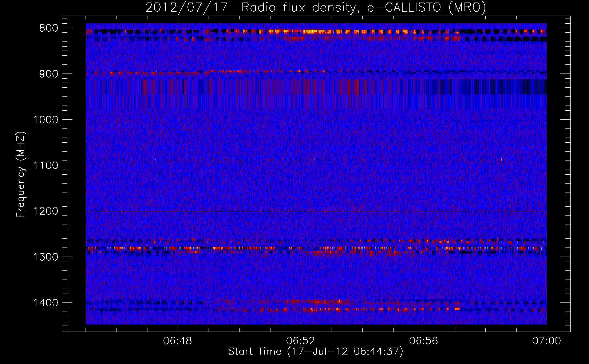This screenshot has width=589, height=364.
Task: Click the 07:00 time tick label
Action: [x=547, y=341]
